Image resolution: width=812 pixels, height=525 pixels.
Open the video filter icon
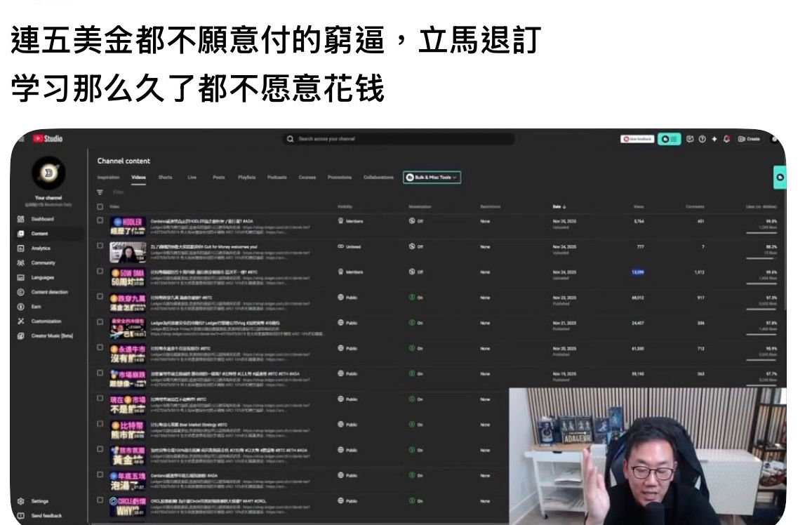100,192
